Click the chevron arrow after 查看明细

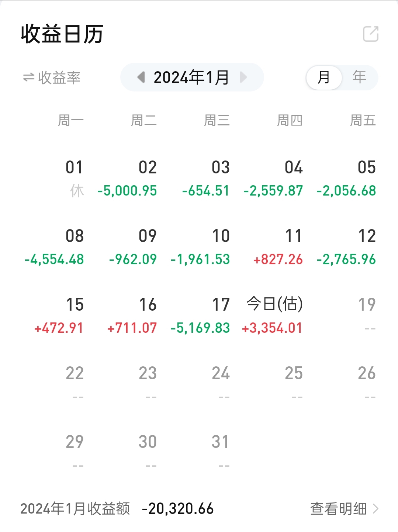pos(375,509)
